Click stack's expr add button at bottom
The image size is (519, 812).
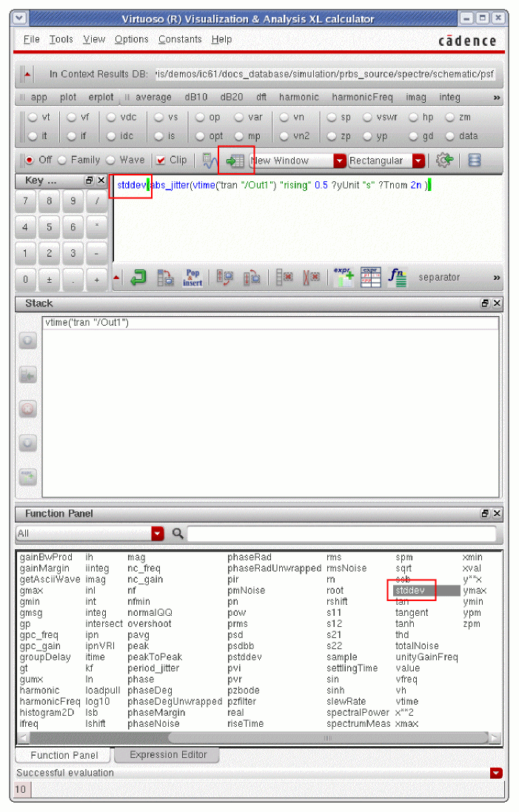tap(28, 477)
